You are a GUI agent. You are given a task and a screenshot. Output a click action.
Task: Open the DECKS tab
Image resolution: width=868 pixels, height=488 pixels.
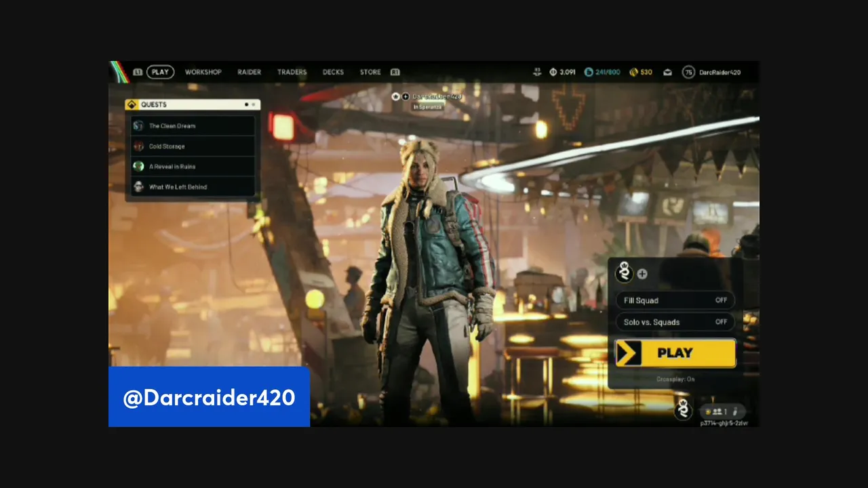pos(333,72)
